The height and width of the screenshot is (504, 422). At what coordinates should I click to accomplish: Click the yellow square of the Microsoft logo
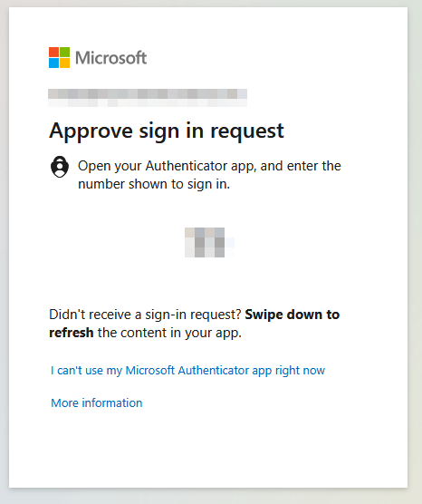click(x=64, y=63)
